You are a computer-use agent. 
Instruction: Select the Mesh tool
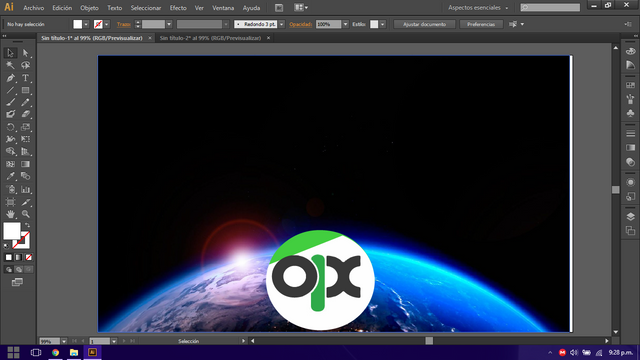[10, 164]
